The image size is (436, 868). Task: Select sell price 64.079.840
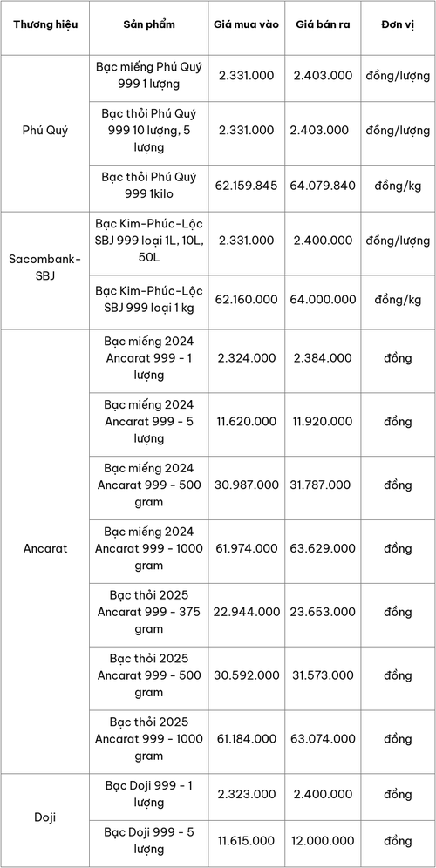click(323, 186)
